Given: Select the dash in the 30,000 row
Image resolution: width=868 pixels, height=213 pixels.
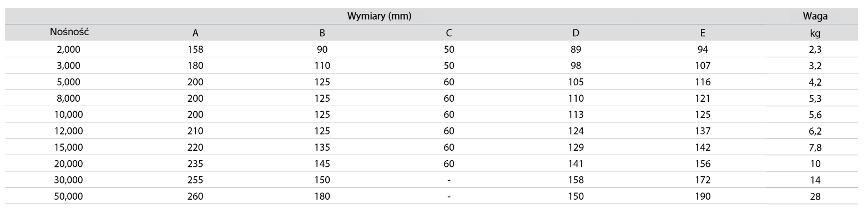Looking at the screenshot, I should (x=449, y=180).
